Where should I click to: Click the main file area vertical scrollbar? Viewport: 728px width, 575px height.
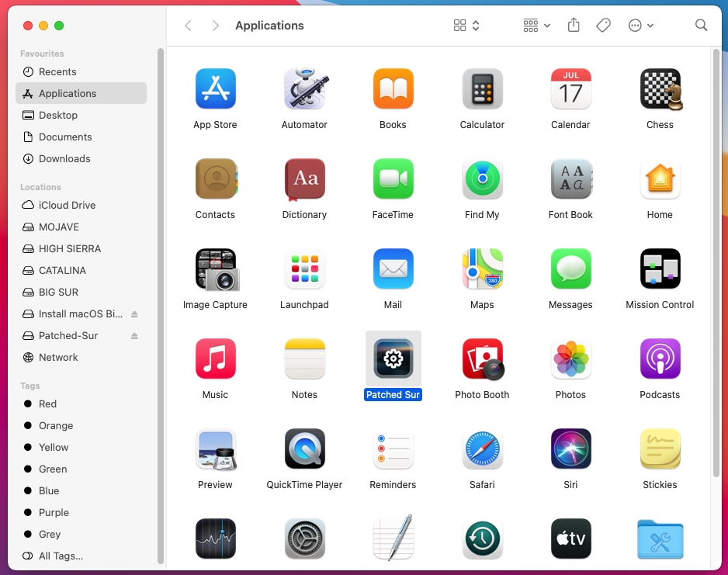pos(716,262)
